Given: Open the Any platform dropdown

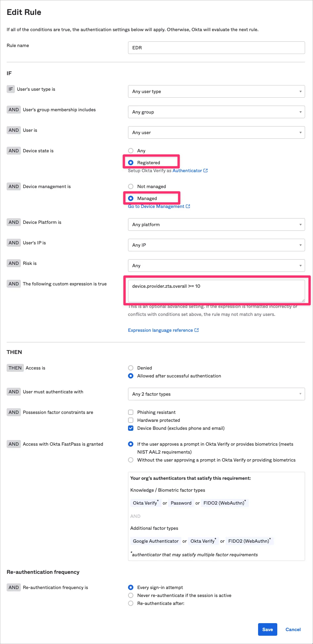Looking at the screenshot, I should tap(216, 224).
